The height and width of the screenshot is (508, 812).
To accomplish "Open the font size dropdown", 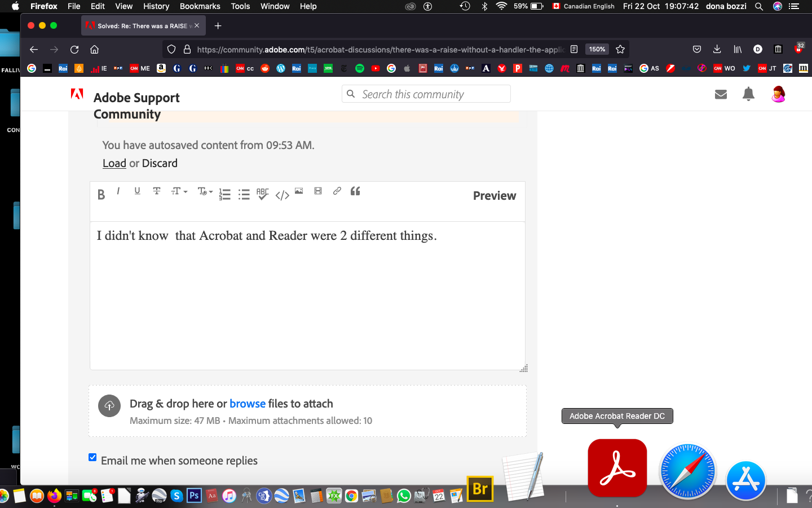I will click(x=179, y=191).
